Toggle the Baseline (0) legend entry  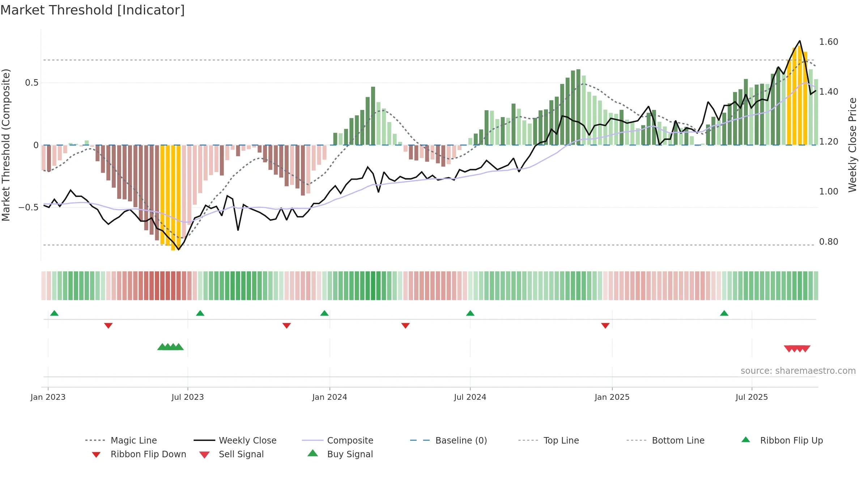click(x=448, y=440)
